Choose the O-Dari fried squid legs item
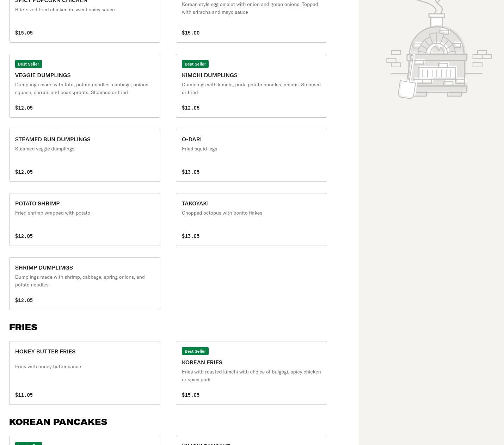 click(251, 155)
